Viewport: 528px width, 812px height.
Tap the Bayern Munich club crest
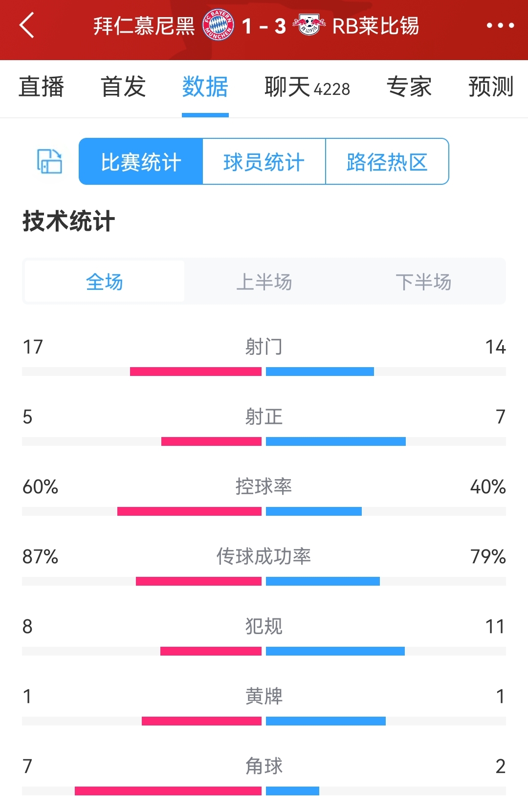[219, 25]
